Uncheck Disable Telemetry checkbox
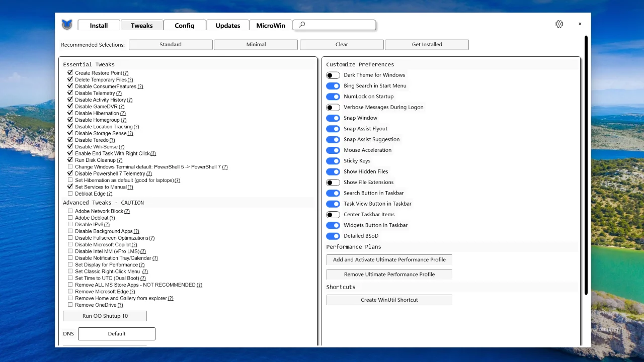The image size is (644, 362). pos(70,93)
